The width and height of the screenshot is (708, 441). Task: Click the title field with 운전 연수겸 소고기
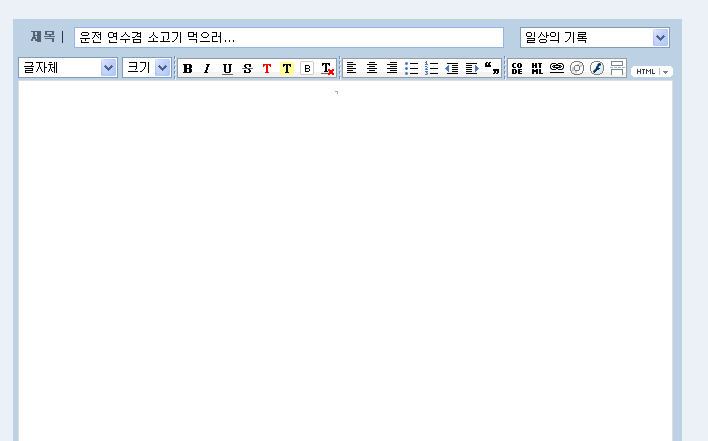tap(289, 37)
